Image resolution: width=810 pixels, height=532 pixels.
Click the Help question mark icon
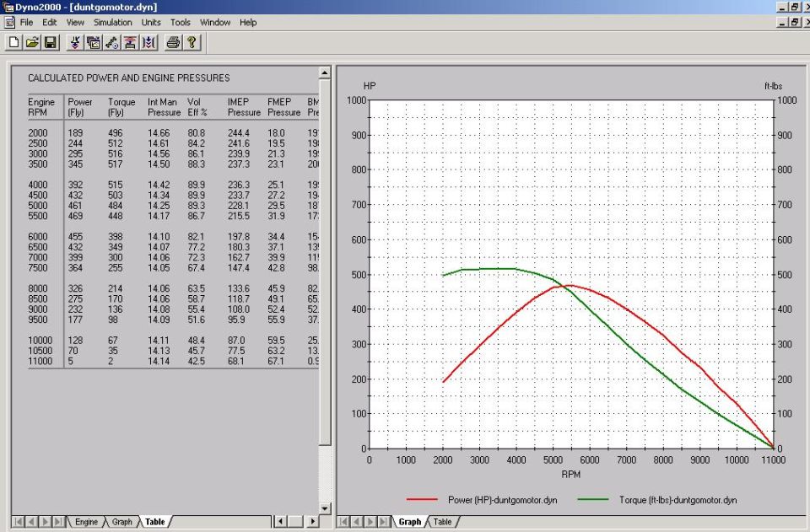point(192,42)
